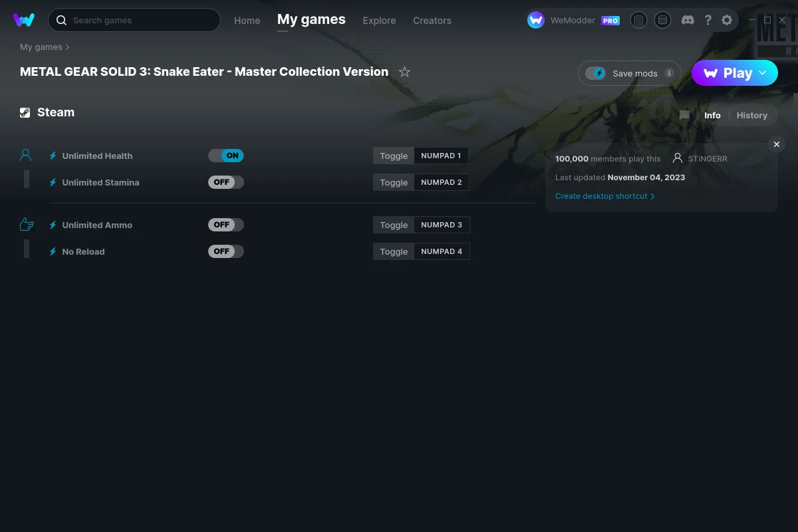Toggle the Save mods switch
The height and width of the screenshot is (532, 798).
coord(596,73)
